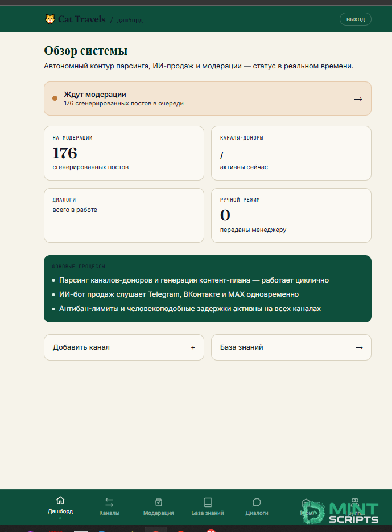This screenshot has width=392, height=532.
Task: Click the plus icon on 'Добавить канал'
Action: pyautogui.click(x=193, y=347)
